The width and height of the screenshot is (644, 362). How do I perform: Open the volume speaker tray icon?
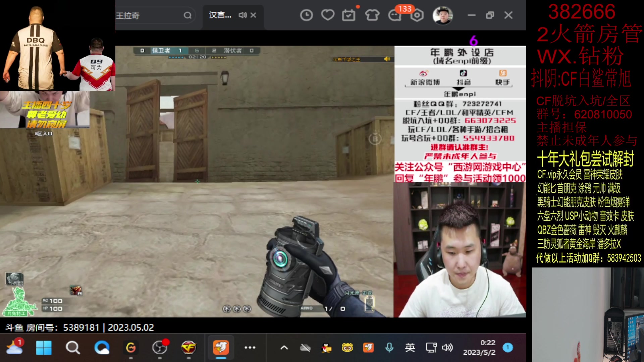pos(447,348)
